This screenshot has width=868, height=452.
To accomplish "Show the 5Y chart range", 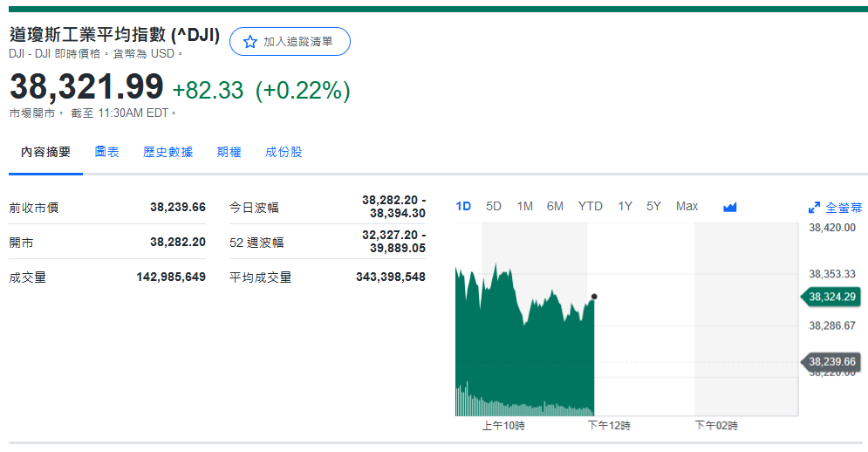I will point(653,207).
